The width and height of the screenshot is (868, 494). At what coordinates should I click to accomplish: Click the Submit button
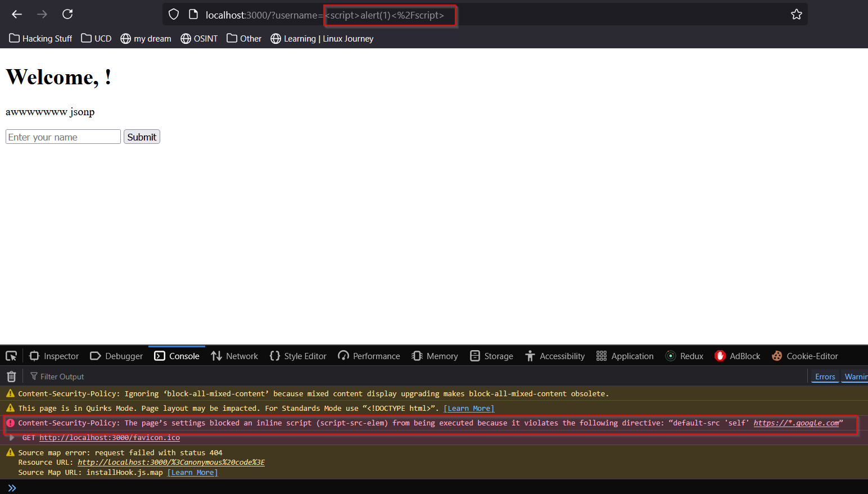(142, 137)
